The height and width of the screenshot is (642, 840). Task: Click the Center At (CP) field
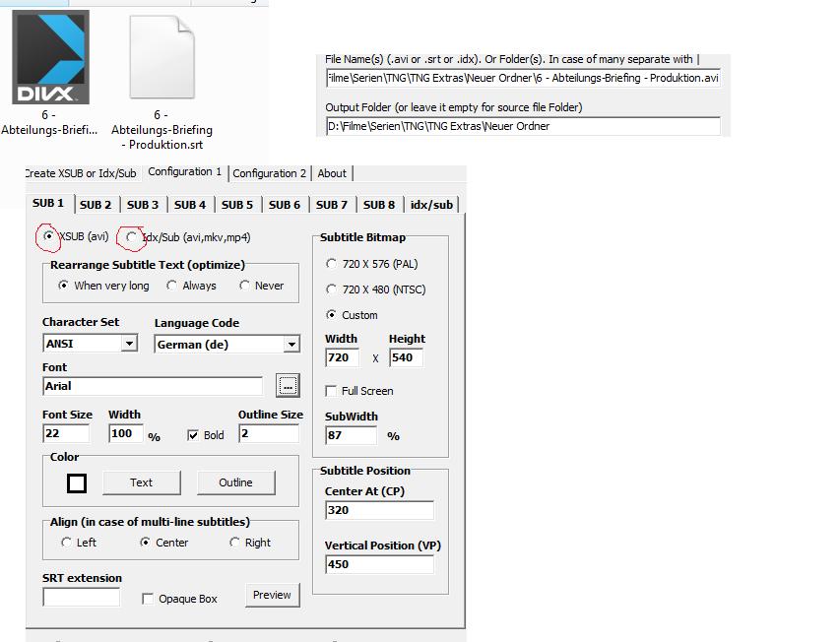379,510
